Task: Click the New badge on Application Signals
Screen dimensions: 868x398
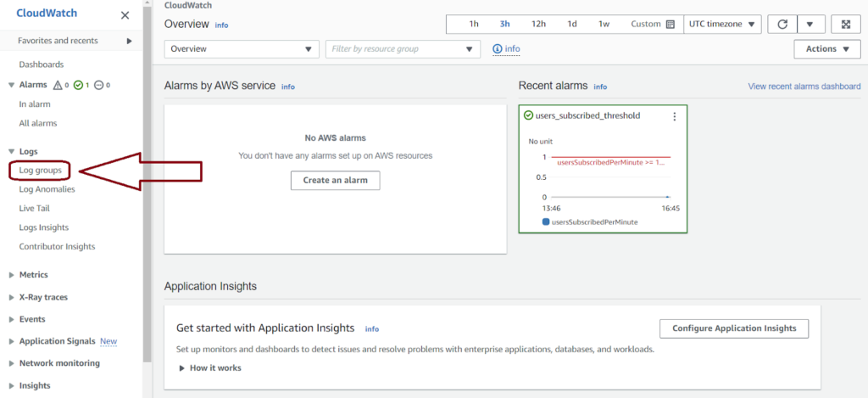Action: click(x=108, y=341)
